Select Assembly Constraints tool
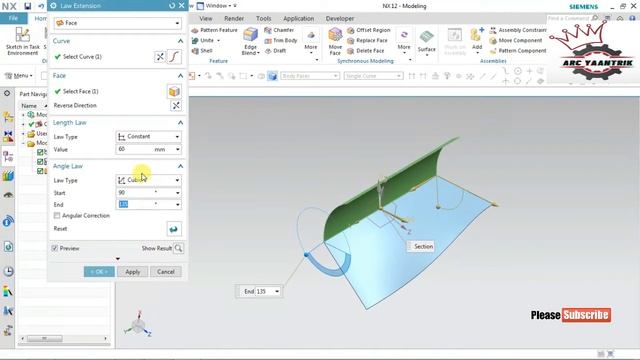The image size is (640, 360). coord(518,30)
